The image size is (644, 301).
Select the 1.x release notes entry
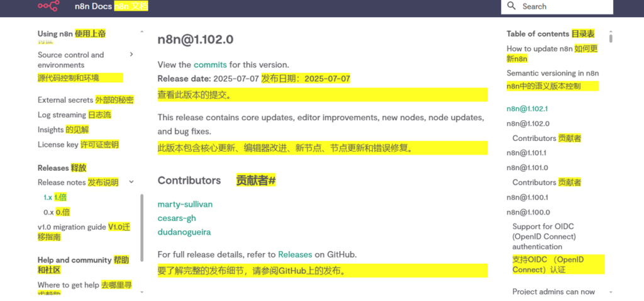48,197
